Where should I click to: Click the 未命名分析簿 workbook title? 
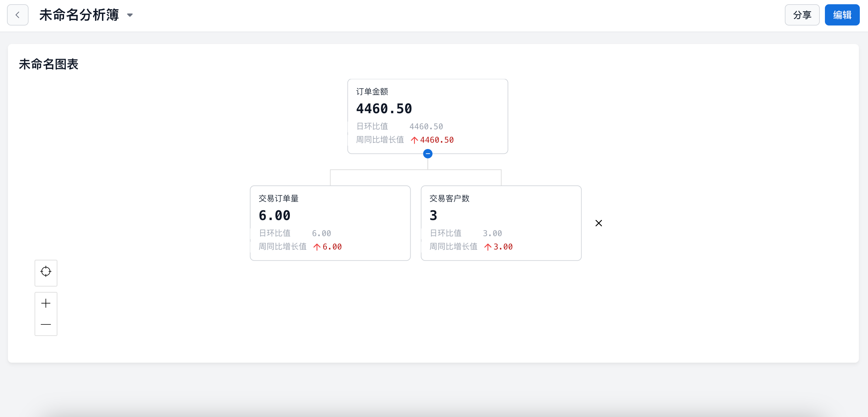click(x=79, y=15)
